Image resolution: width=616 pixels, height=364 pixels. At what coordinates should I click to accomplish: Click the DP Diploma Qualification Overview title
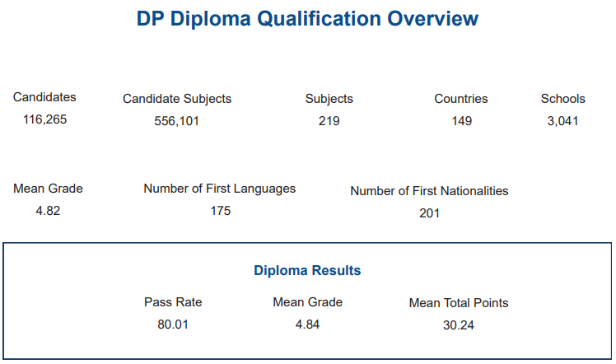(307, 19)
